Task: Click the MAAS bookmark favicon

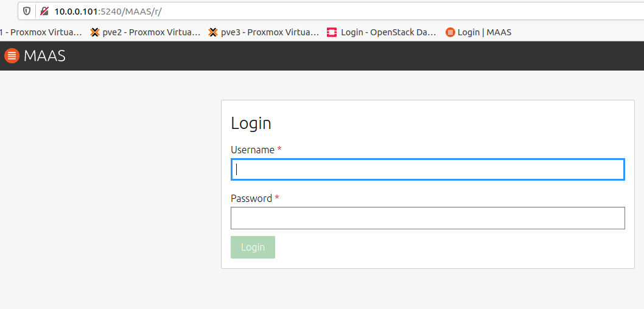Action: (450, 32)
